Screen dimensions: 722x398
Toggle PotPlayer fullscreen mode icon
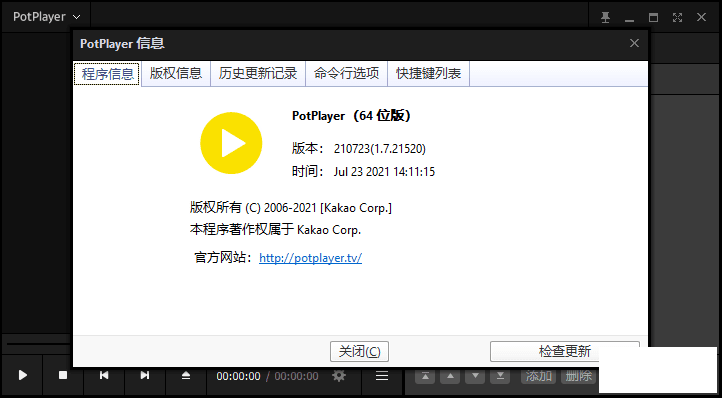[x=677, y=18]
